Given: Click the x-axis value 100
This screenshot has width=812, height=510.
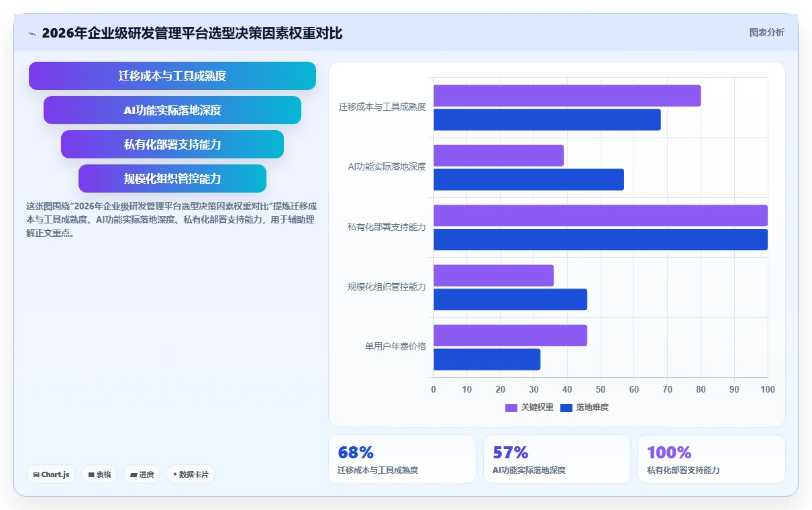Looking at the screenshot, I should 768,390.
